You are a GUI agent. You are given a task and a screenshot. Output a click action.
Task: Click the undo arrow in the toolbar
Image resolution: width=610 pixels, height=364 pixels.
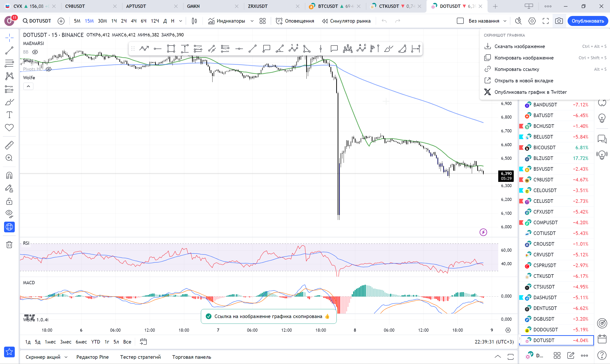click(384, 21)
